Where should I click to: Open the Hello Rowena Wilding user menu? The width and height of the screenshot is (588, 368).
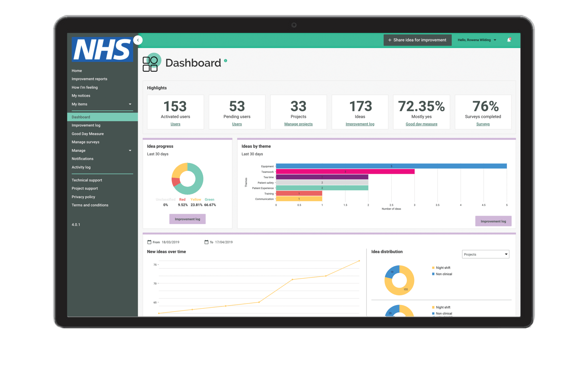point(477,40)
